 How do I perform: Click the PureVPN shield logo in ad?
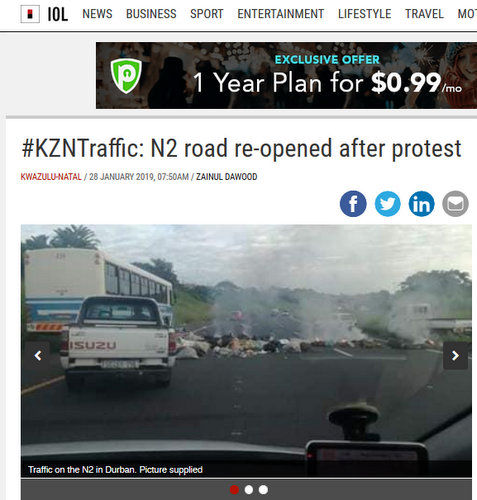coord(126,75)
